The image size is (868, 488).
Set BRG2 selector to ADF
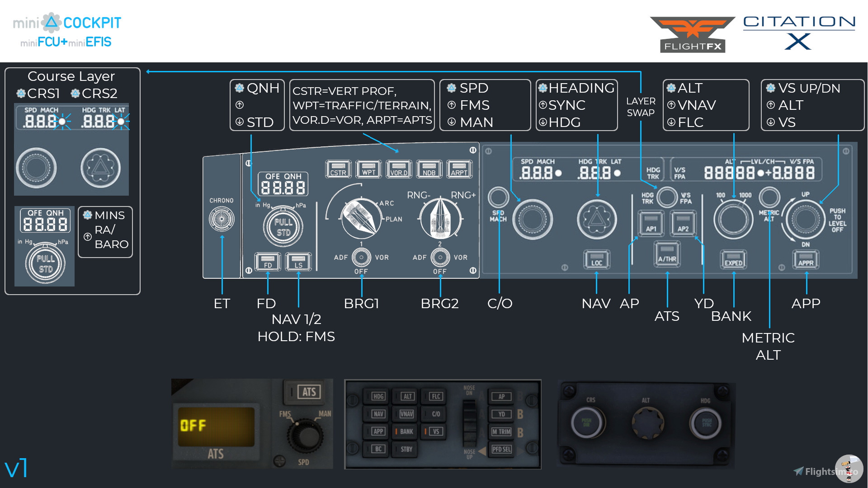click(420, 257)
